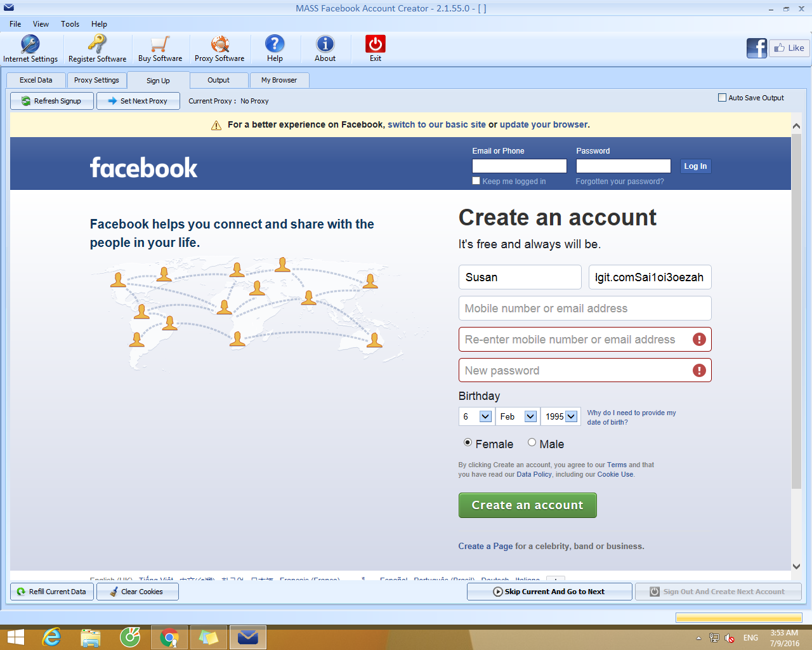The width and height of the screenshot is (812, 650).
Task: Open the Data Policy link
Action: [x=534, y=474]
